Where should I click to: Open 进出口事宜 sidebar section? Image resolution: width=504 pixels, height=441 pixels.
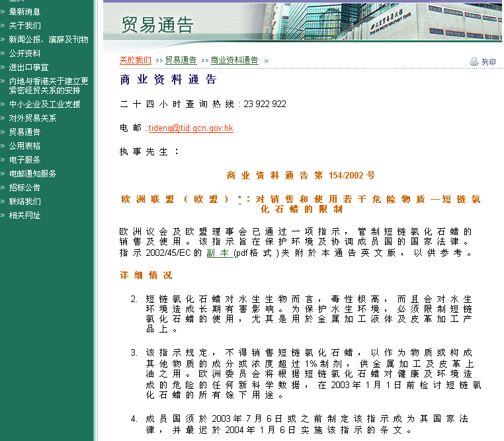tap(28, 67)
